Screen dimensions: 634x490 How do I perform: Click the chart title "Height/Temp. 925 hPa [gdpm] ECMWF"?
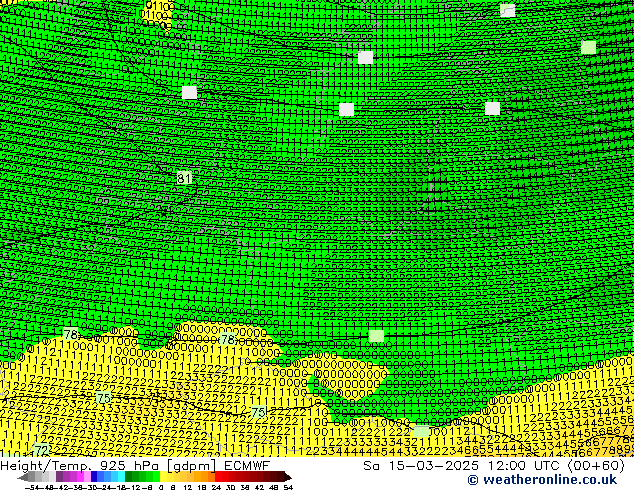coord(135,465)
